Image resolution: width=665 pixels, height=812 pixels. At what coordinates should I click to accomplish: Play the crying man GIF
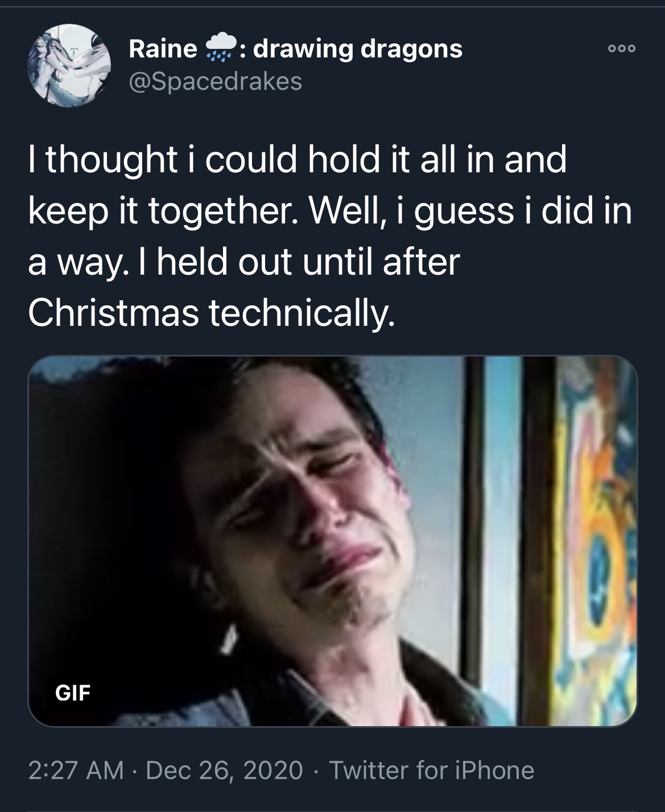click(x=333, y=541)
